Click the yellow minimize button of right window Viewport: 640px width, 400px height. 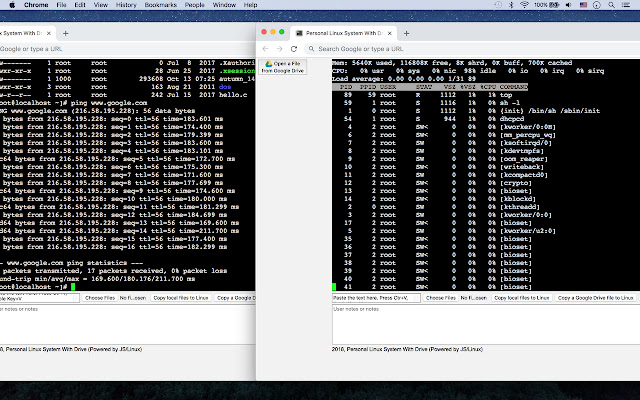(273, 32)
